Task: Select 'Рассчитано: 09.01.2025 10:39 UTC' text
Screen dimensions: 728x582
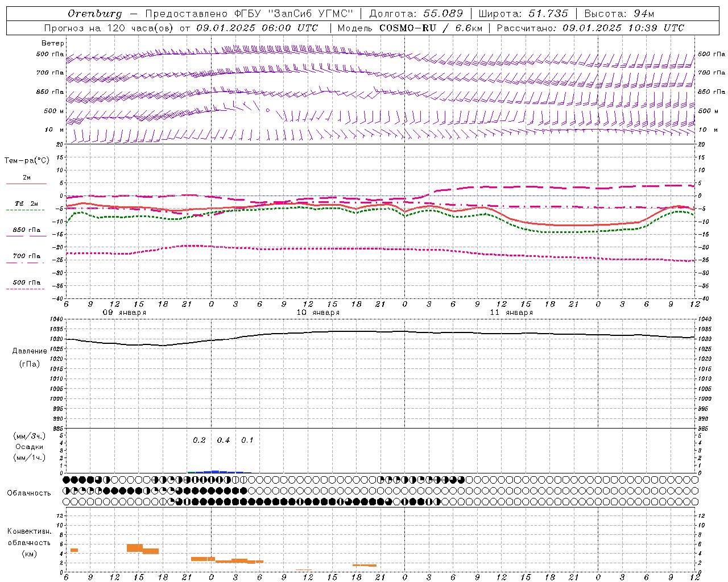Action: 590,28
